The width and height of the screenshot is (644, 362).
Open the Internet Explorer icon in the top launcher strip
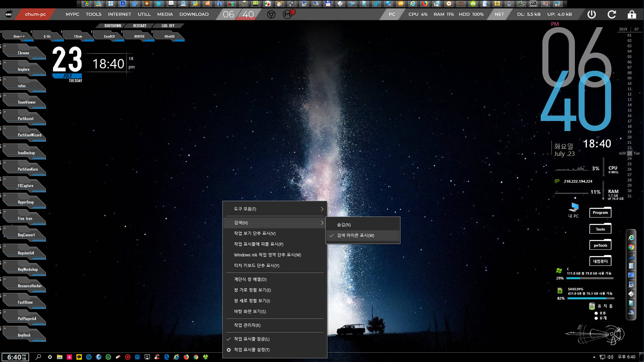point(413,4)
